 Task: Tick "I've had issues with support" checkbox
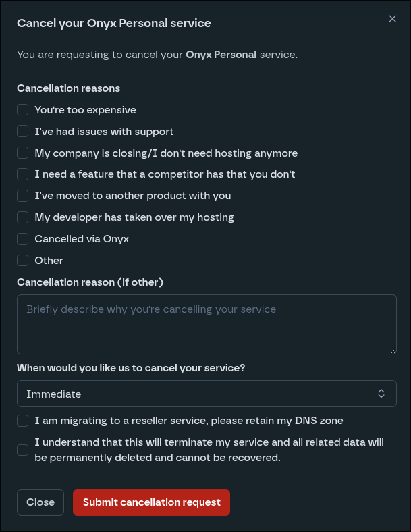click(23, 132)
